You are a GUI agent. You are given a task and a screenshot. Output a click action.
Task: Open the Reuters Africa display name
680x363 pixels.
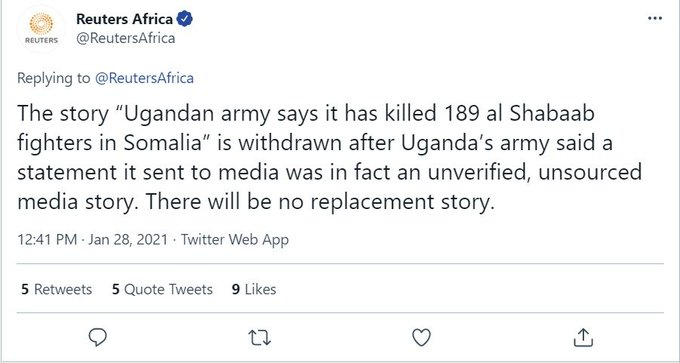click(124, 19)
